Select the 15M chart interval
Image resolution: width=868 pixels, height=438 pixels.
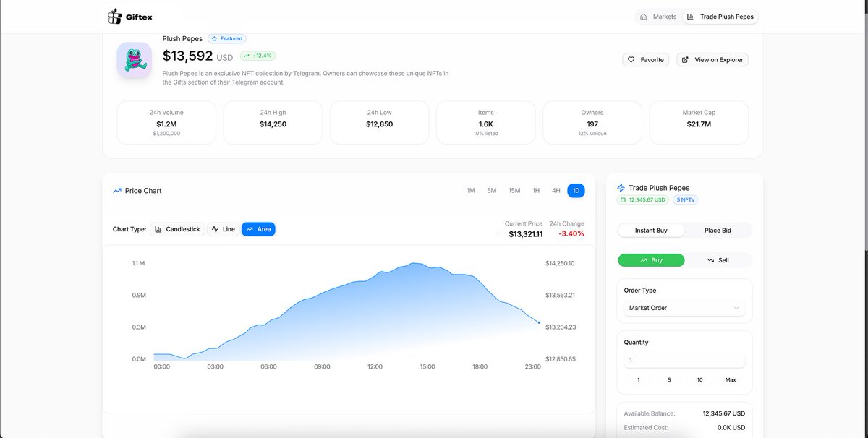(x=514, y=190)
